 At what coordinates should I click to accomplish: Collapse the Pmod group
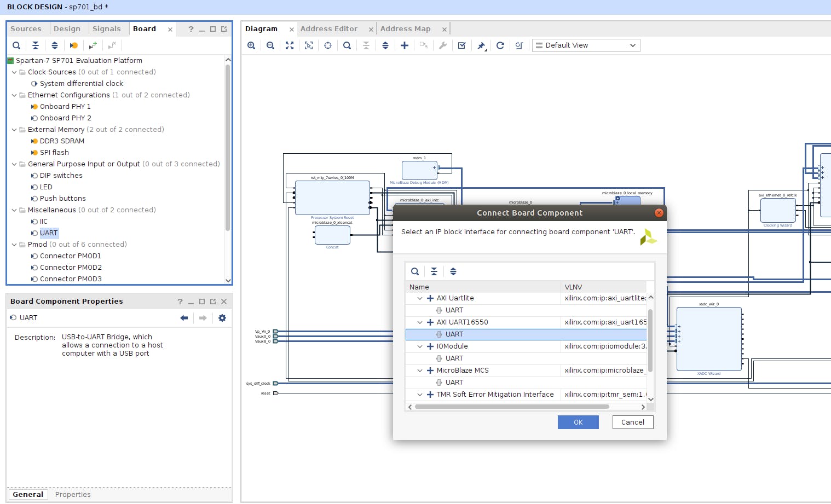(14, 245)
